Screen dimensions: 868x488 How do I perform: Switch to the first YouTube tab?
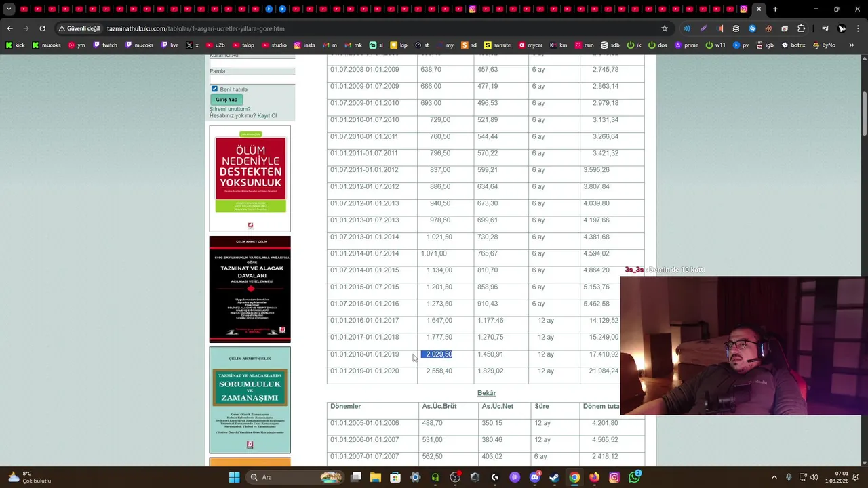coord(24,9)
